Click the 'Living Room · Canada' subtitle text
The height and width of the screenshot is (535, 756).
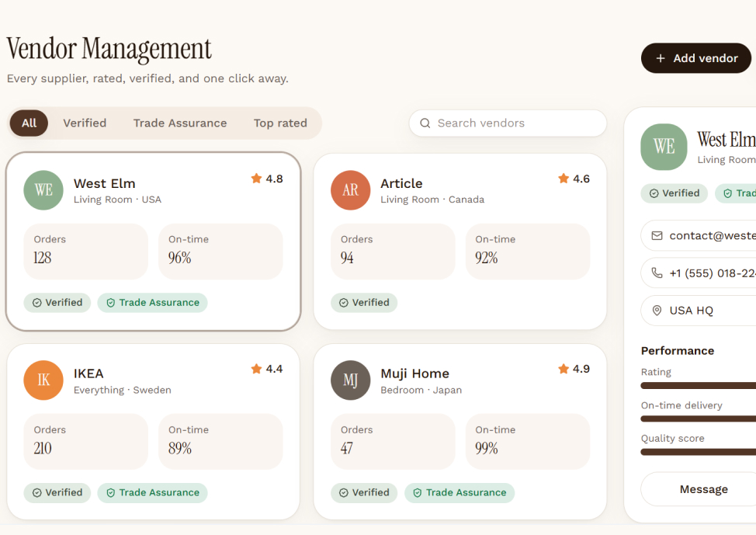point(432,200)
